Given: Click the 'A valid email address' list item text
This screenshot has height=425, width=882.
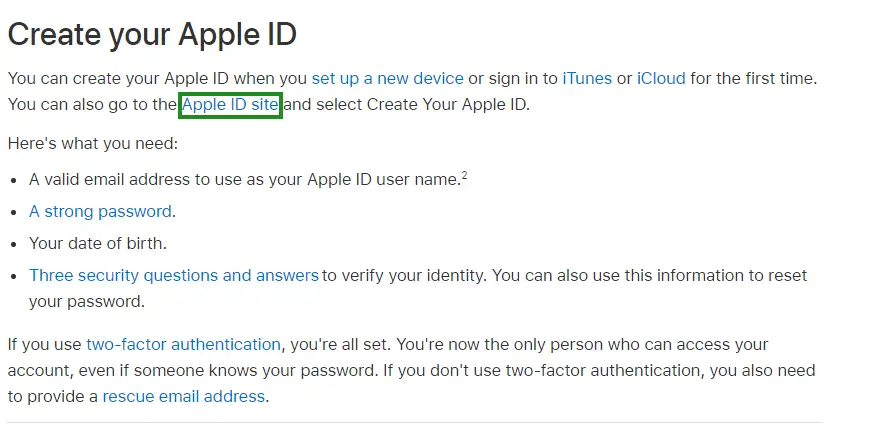Looking at the screenshot, I should click(x=245, y=179).
